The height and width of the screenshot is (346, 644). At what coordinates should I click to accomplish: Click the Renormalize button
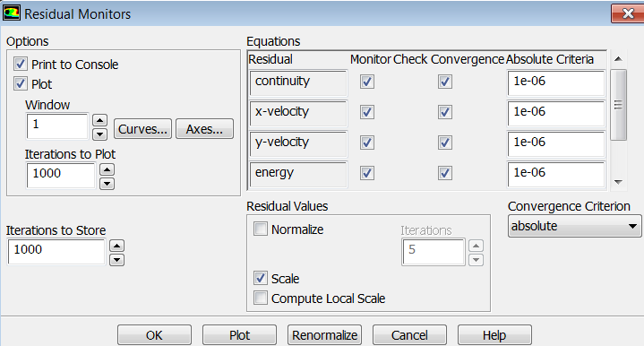pos(324,335)
